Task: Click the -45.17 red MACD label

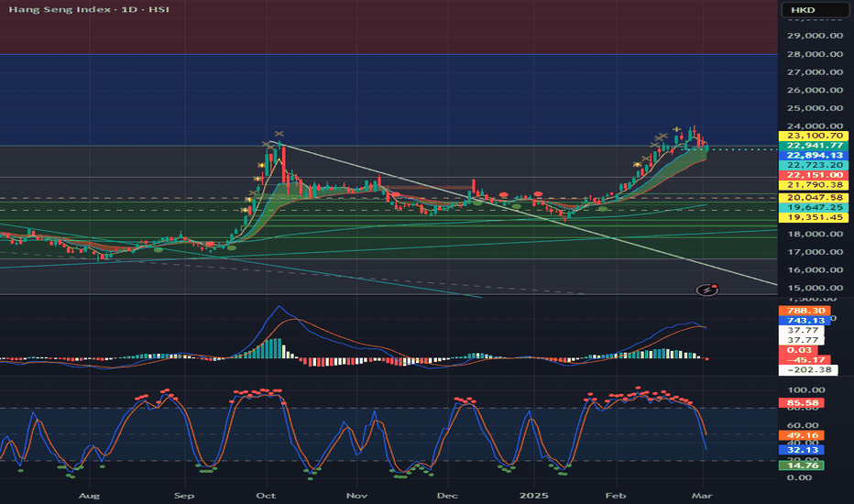Action: 805,359
